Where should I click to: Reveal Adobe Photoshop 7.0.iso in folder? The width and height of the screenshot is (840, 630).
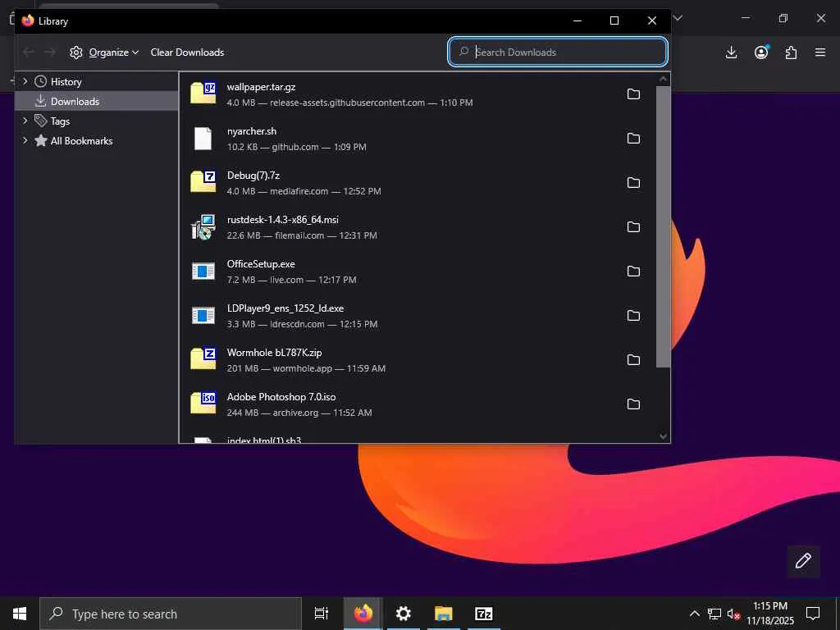coord(633,404)
